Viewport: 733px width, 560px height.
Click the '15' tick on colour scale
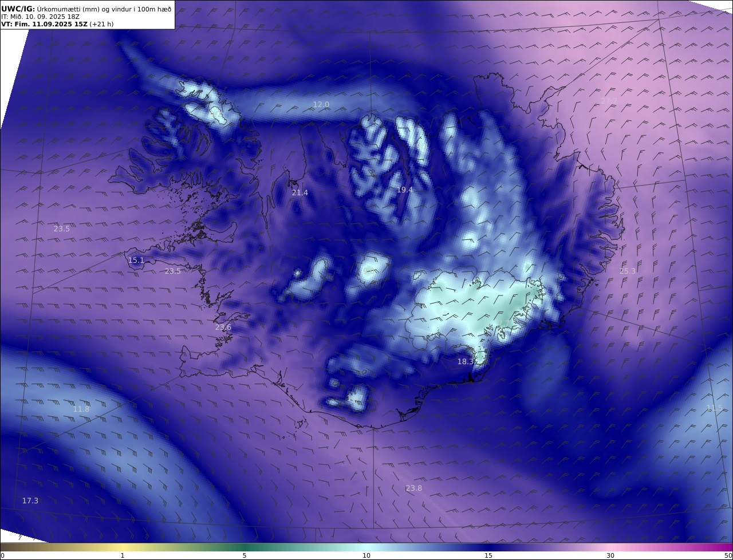pos(488,555)
